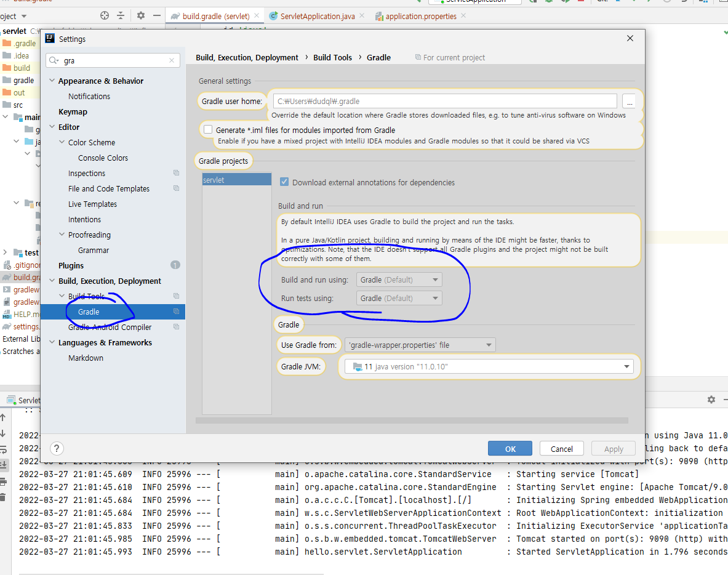Screen dimensions: 728x575
Task: Collapse Proofreading subsection
Action: click(x=62, y=235)
